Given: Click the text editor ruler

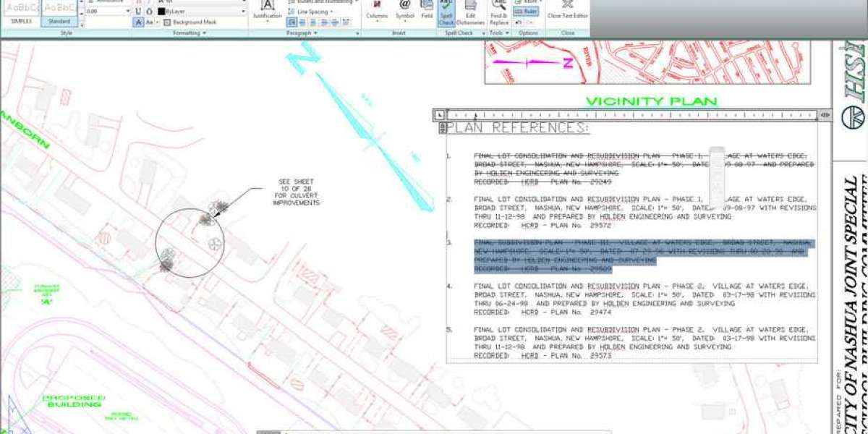Looking at the screenshot, I should (x=632, y=114).
